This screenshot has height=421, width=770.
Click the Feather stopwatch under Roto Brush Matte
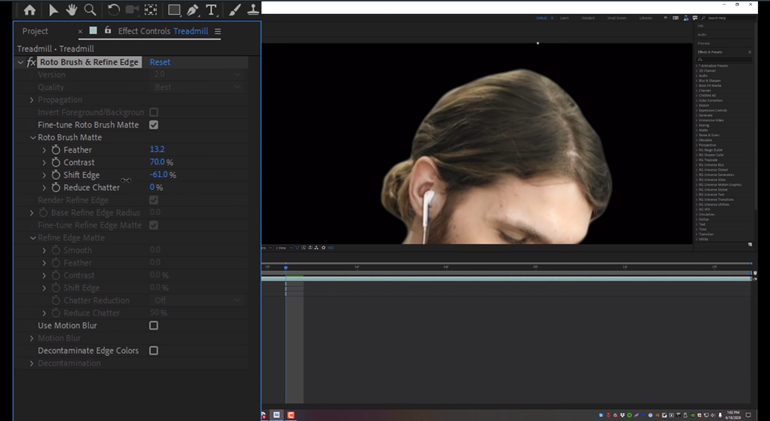click(56, 150)
